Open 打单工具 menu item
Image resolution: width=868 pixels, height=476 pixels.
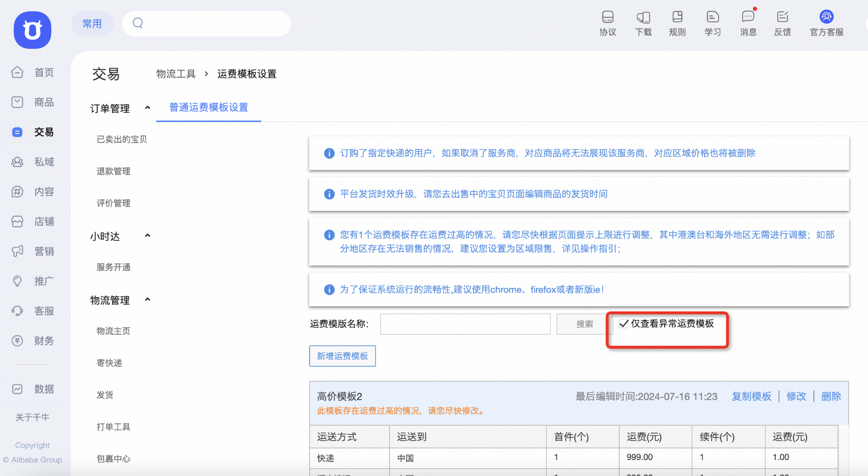point(114,427)
